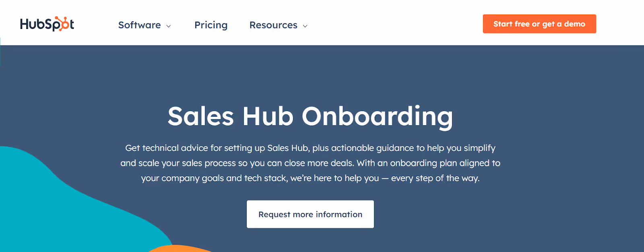Select the HubSpot wordmark in the header

[46, 24]
